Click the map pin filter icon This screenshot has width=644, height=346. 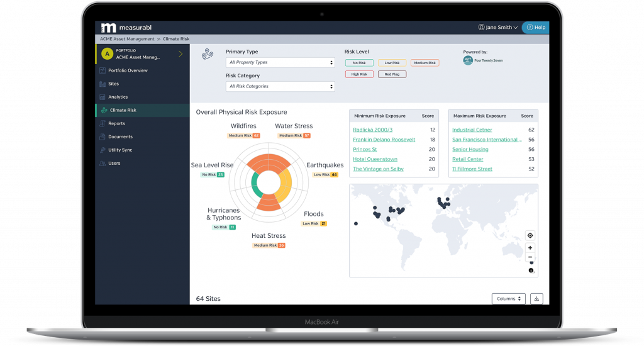coord(208,55)
